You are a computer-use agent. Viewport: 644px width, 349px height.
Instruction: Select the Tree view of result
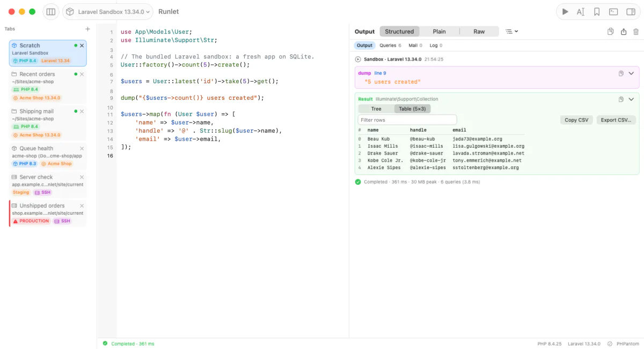pyautogui.click(x=376, y=109)
